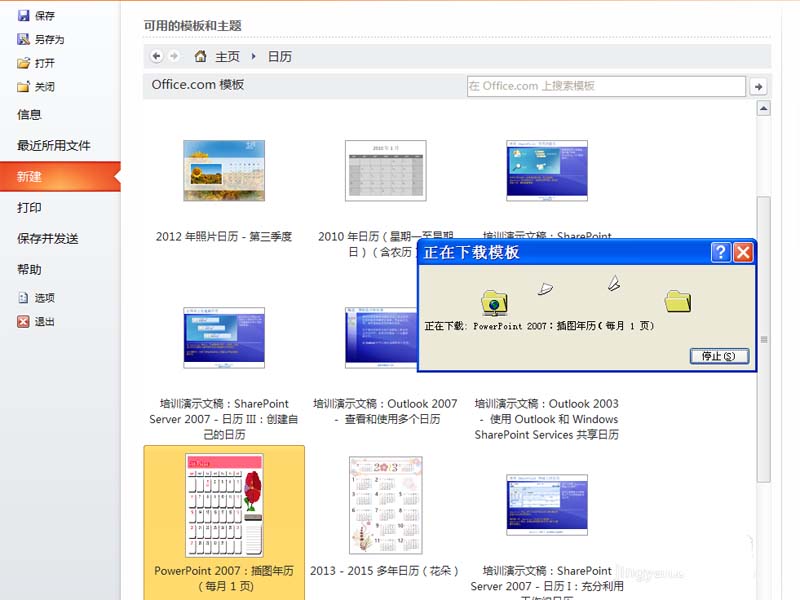Image resolution: width=800 pixels, height=600 pixels.
Task: Select SharePoint Server 2007 日历 III thumbnail
Action: coord(224,337)
